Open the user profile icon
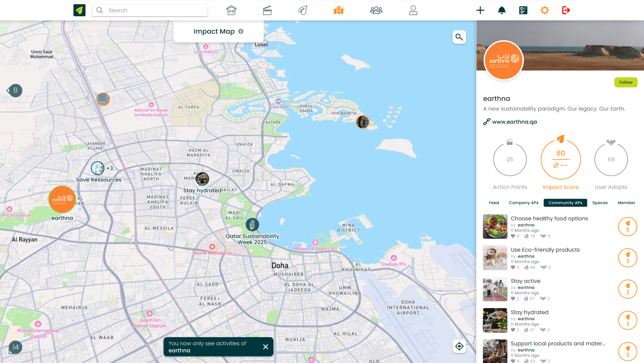644x363 pixels. click(413, 10)
